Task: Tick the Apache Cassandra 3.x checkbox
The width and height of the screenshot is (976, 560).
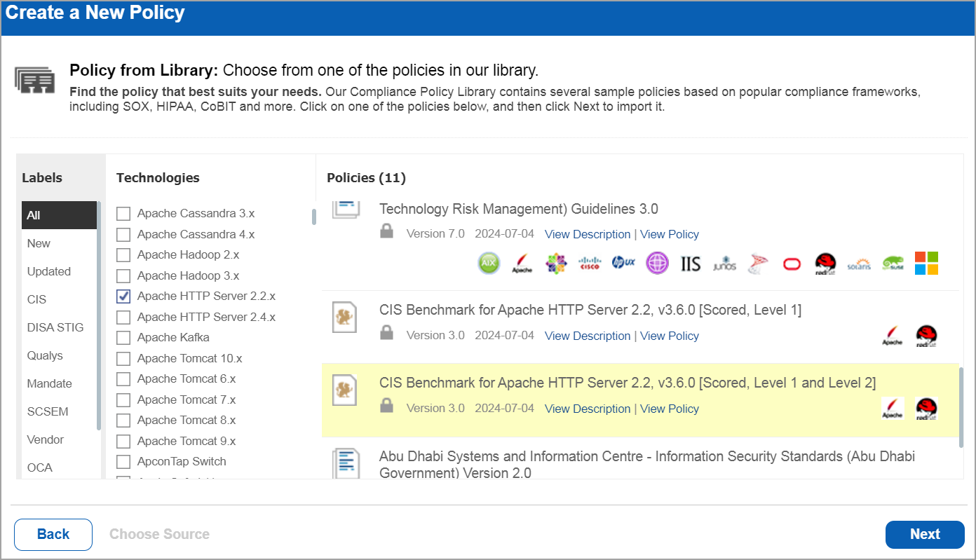Action: click(x=123, y=214)
